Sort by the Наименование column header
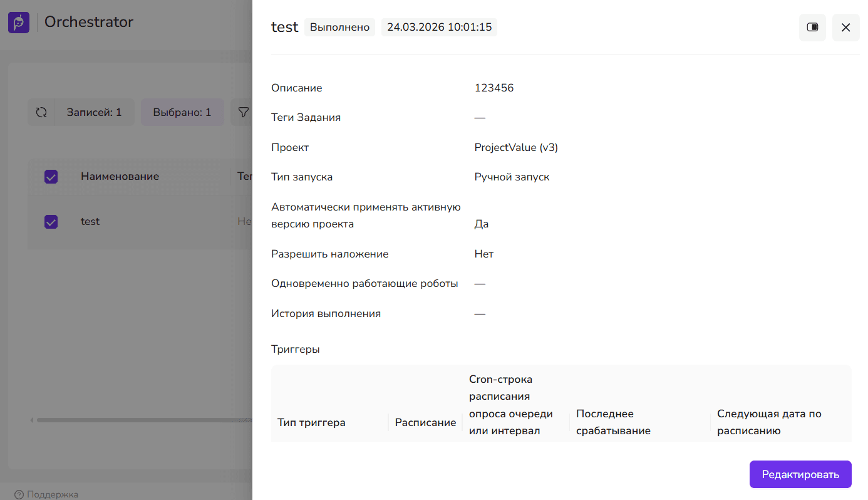 (120, 177)
